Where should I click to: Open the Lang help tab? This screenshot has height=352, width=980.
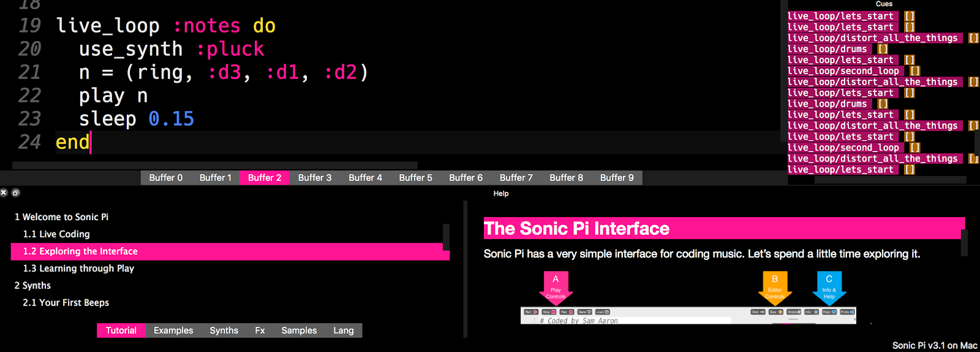click(344, 331)
